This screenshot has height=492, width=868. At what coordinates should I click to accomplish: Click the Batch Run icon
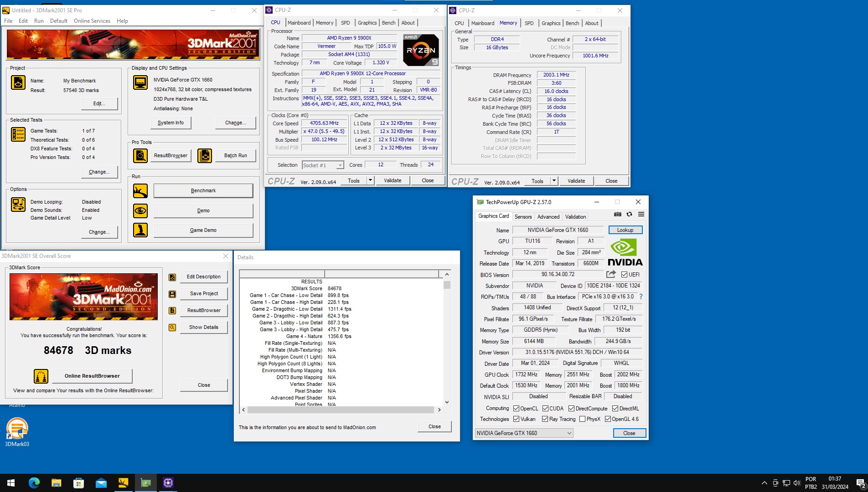point(205,156)
